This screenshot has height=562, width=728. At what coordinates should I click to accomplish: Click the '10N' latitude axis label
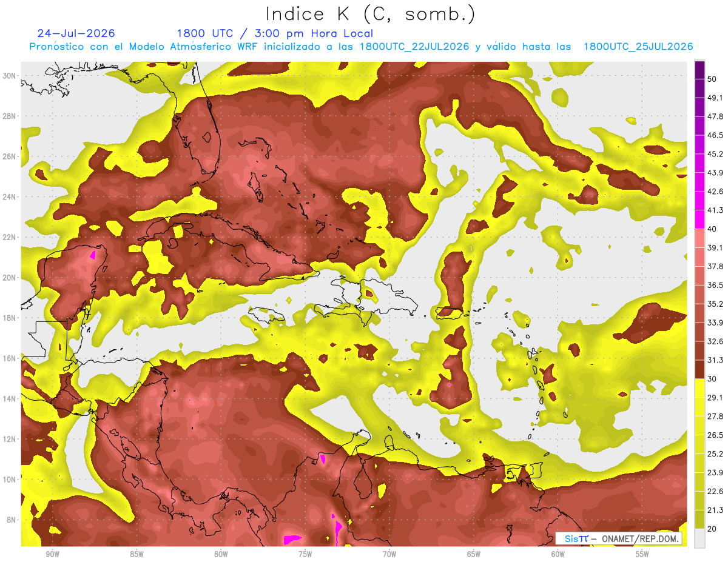click(9, 480)
